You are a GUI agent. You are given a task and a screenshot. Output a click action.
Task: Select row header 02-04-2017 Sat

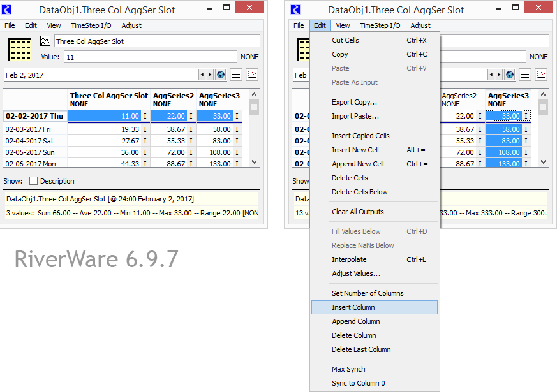point(35,141)
